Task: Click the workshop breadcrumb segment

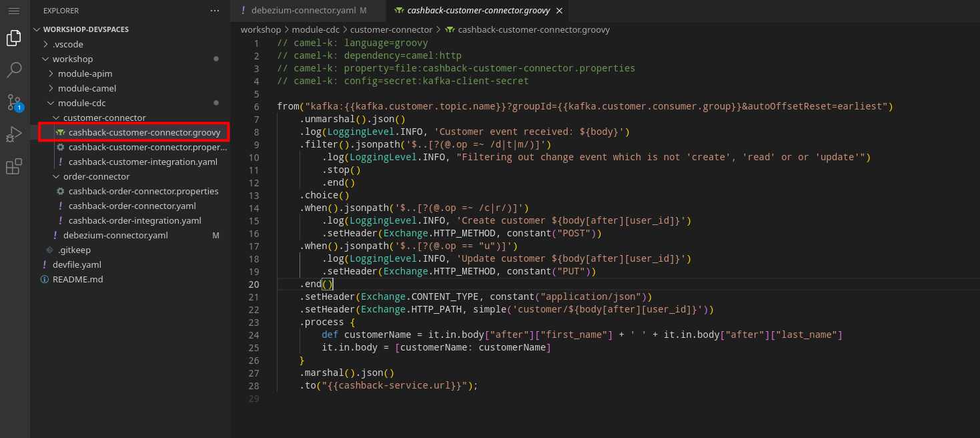Action: click(261, 29)
